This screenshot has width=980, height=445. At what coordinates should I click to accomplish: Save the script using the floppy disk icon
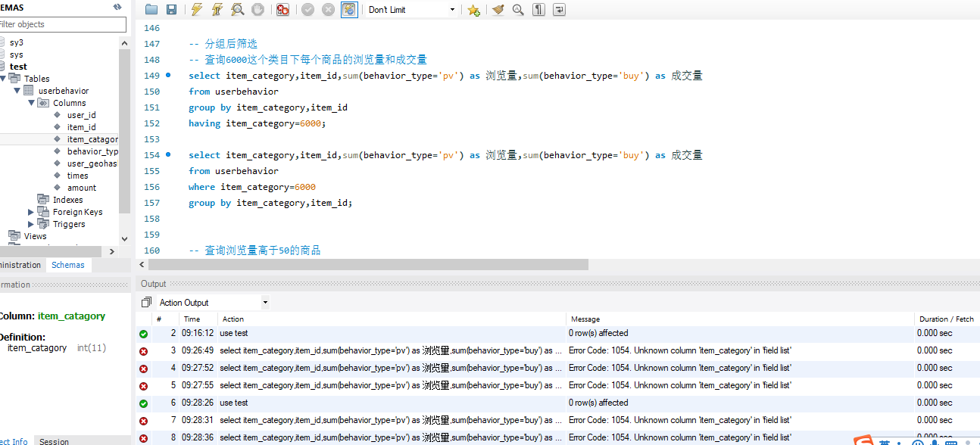pyautogui.click(x=171, y=10)
